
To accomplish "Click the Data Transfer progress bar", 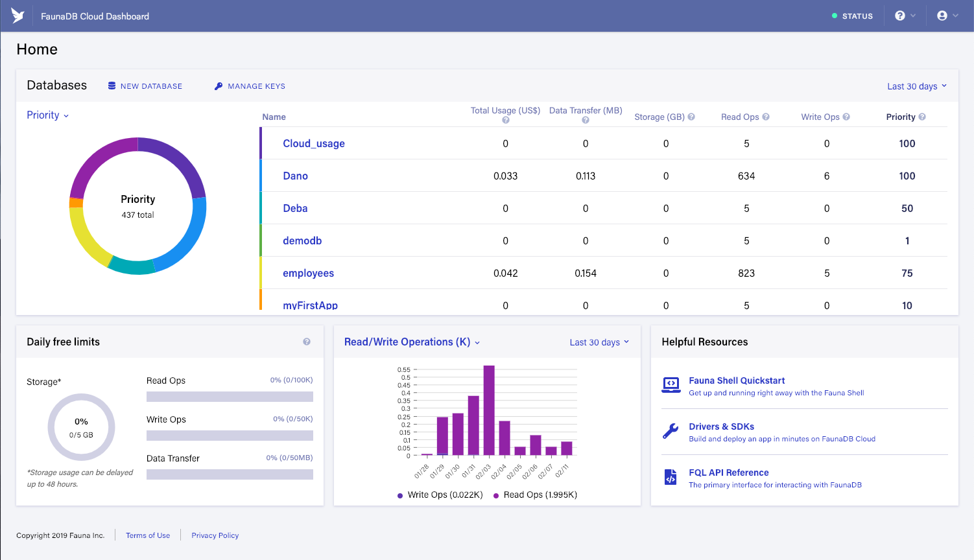I will coord(230,474).
